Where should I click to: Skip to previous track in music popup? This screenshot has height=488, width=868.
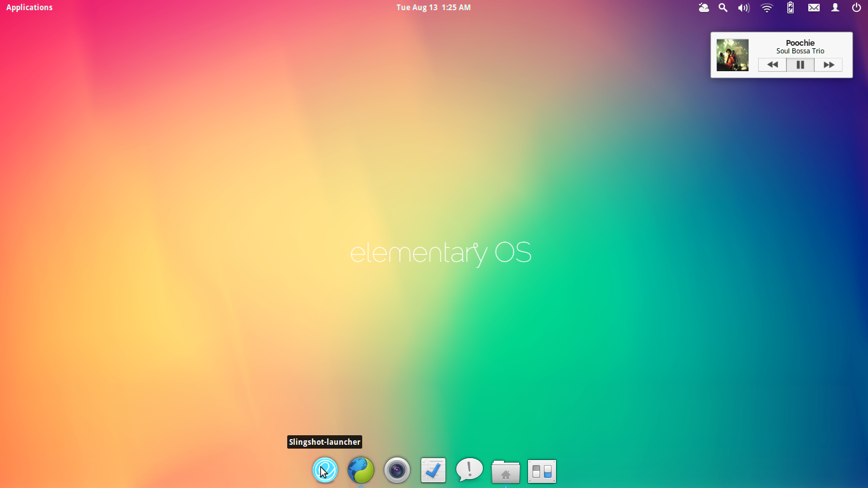click(x=772, y=65)
